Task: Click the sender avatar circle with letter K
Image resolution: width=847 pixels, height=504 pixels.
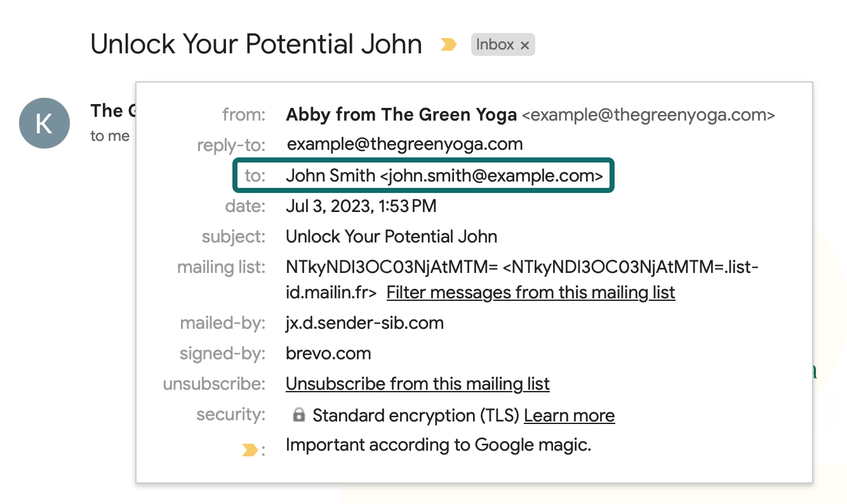Action: [44, 123]
